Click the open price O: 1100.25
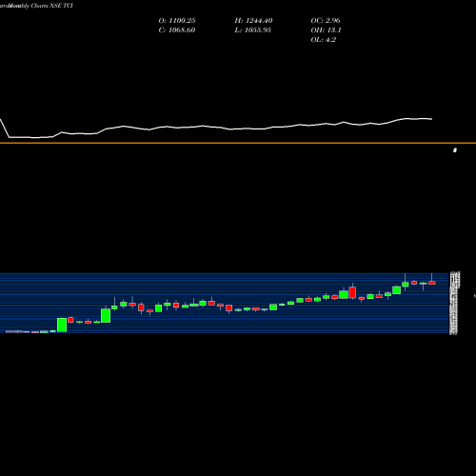The width and height of the screenshot is (476, 476). (x=177, y=21)
